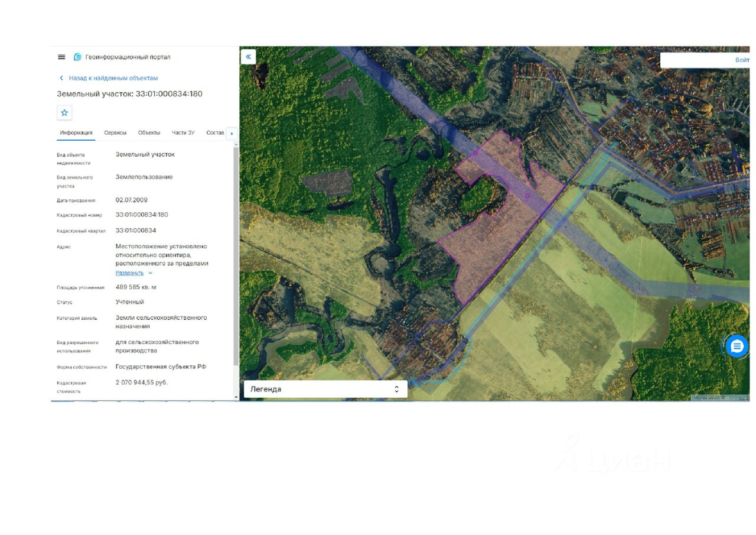Click the info panel vertical scrollbar
This screenshot has width=756, height=535.
pos(236,254)
